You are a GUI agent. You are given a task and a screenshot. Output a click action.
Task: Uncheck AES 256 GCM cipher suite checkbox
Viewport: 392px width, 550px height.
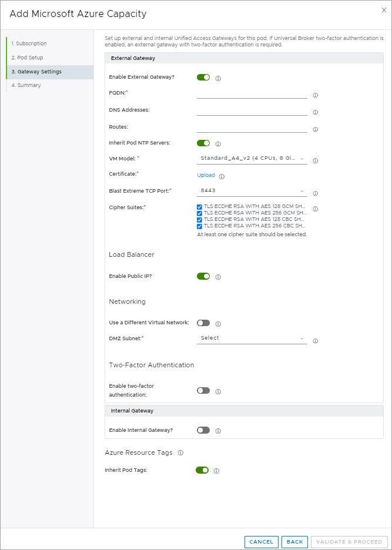pyautogui.click(x=199, y=213)
